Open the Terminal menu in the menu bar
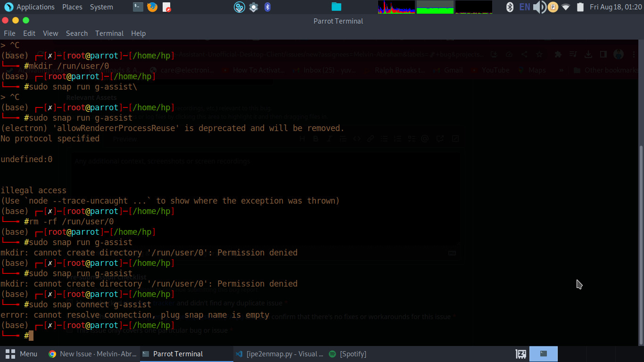The width and height of the screenshot is (644, 362). [109, 33]
